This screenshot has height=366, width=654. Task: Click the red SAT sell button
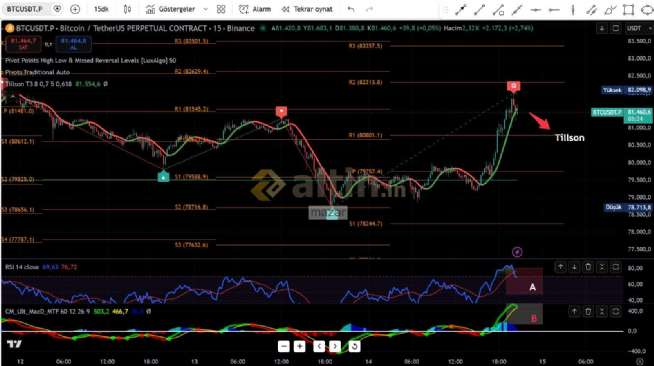[23, 44]
